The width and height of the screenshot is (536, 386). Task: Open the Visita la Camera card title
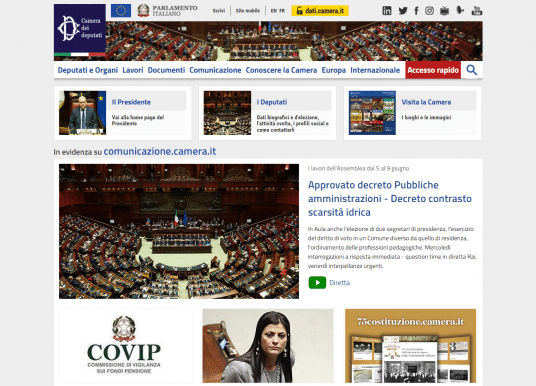(x=426, y=102)
